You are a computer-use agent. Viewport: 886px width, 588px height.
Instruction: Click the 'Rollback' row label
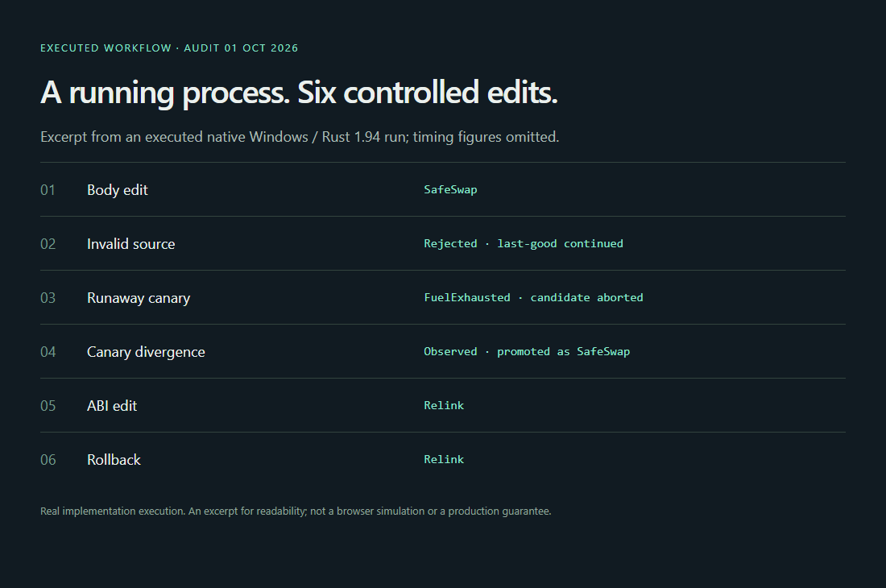(114, 460)
